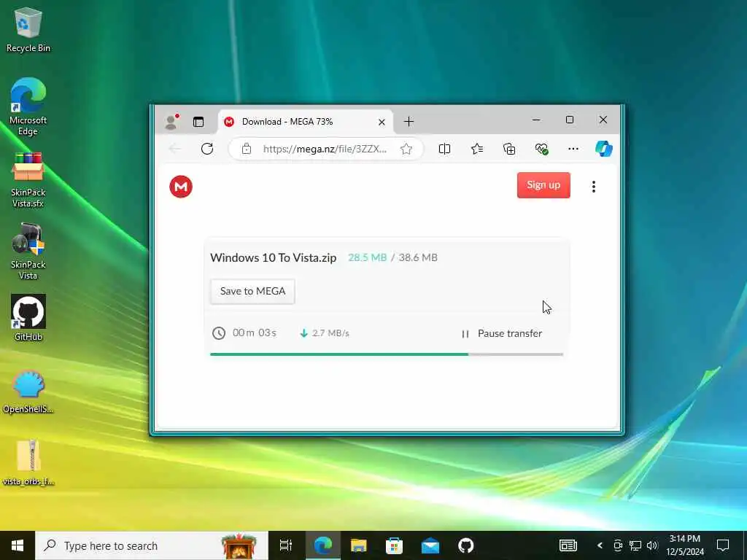Select the SkinPack Vista.sfx archive icon
The image size is (747, 560).
coord(28,179)
